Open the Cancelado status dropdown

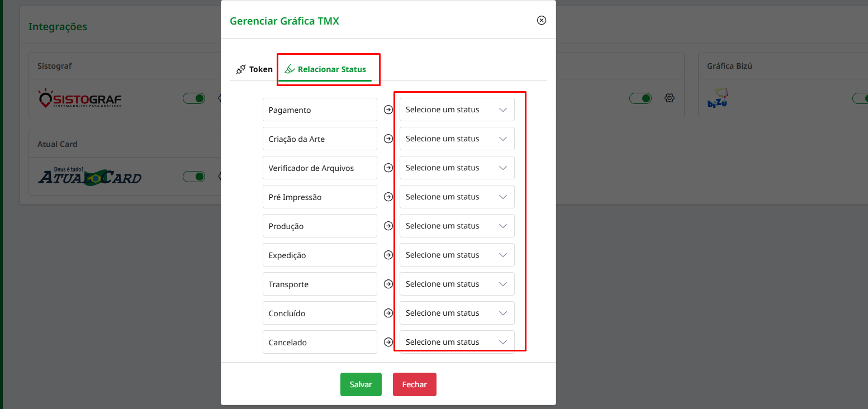click(457, 342)
